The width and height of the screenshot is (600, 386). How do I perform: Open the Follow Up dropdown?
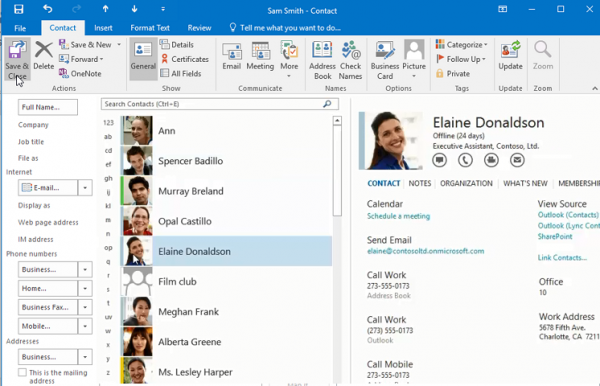click(484, 59)
